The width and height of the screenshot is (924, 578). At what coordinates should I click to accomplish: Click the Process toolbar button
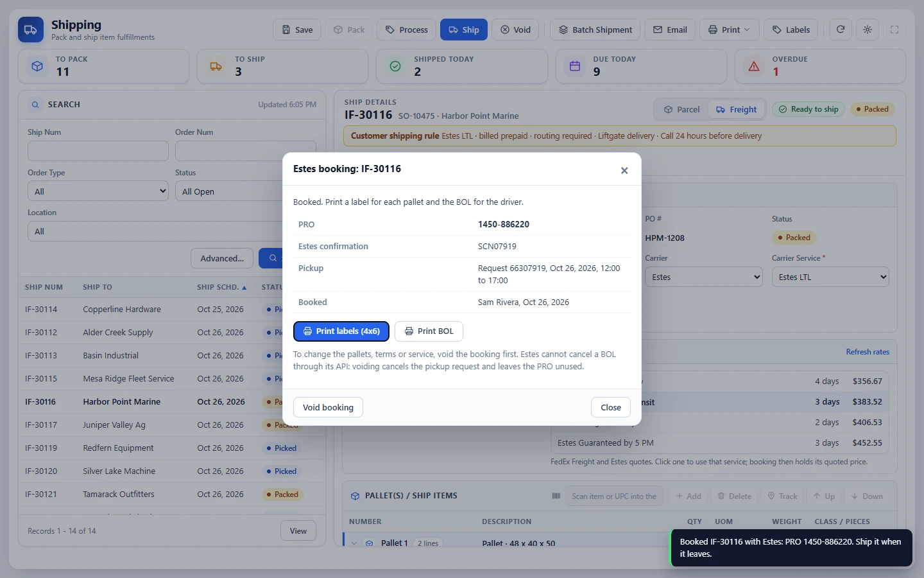(x=407, y=30)
